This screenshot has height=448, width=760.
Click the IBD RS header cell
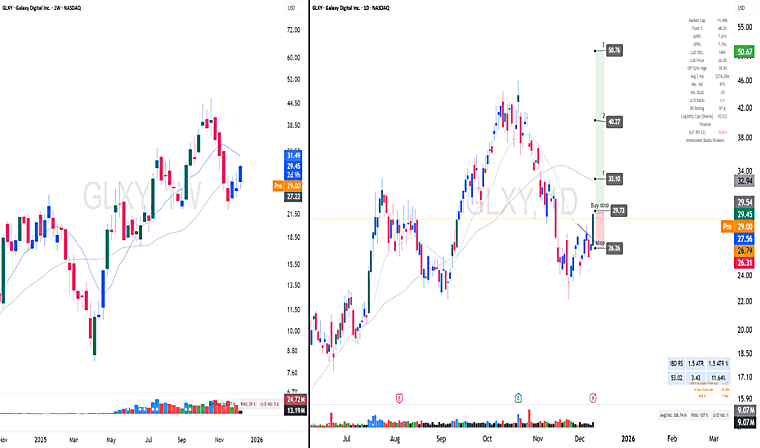point(677,364)
